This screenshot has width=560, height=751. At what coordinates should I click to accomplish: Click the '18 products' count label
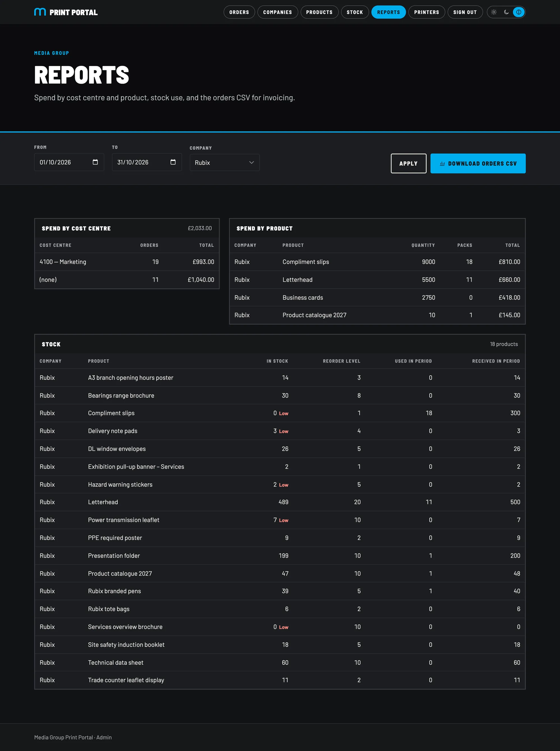[504, 344]
